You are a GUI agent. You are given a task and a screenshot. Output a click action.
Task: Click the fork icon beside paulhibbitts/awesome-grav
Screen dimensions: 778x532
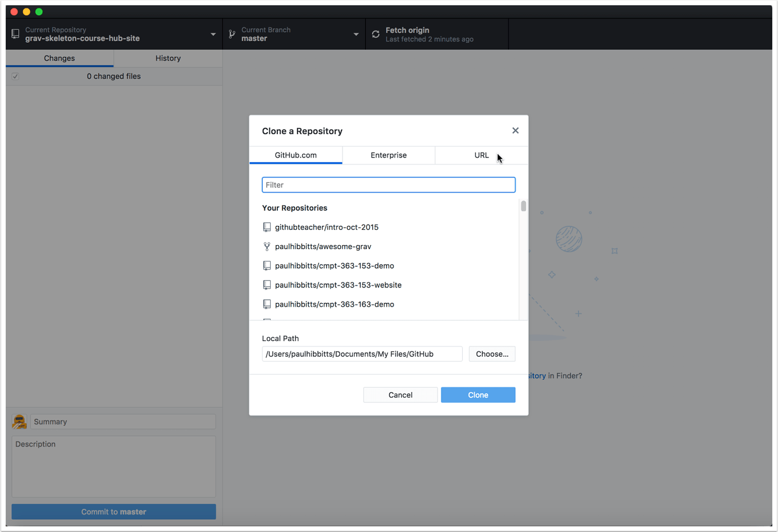coord(266,246)
